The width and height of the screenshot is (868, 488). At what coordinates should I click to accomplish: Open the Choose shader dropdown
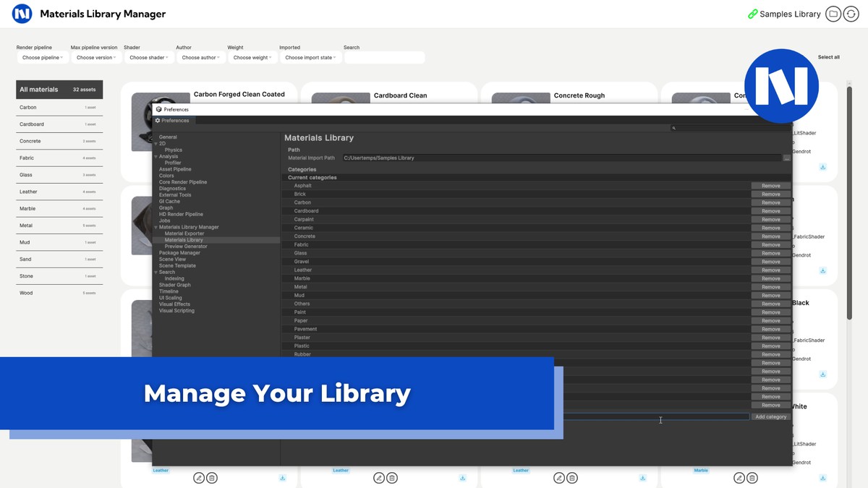pos(148,57)
